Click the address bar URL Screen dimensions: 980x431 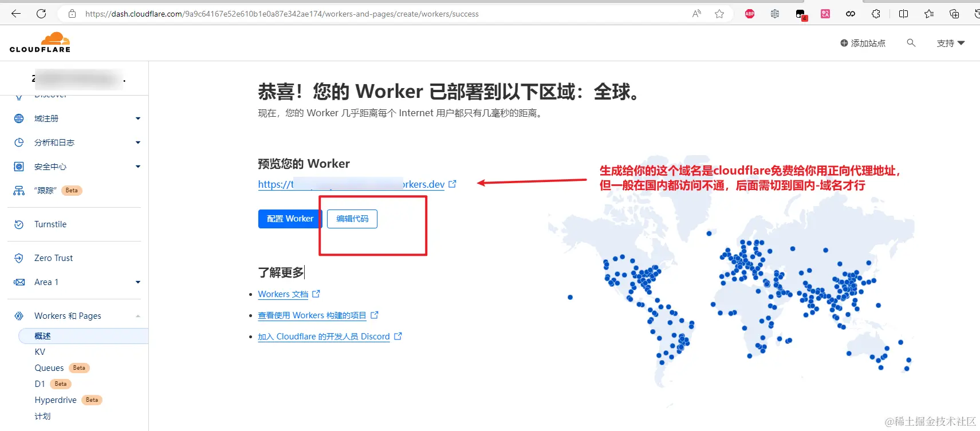282,14
